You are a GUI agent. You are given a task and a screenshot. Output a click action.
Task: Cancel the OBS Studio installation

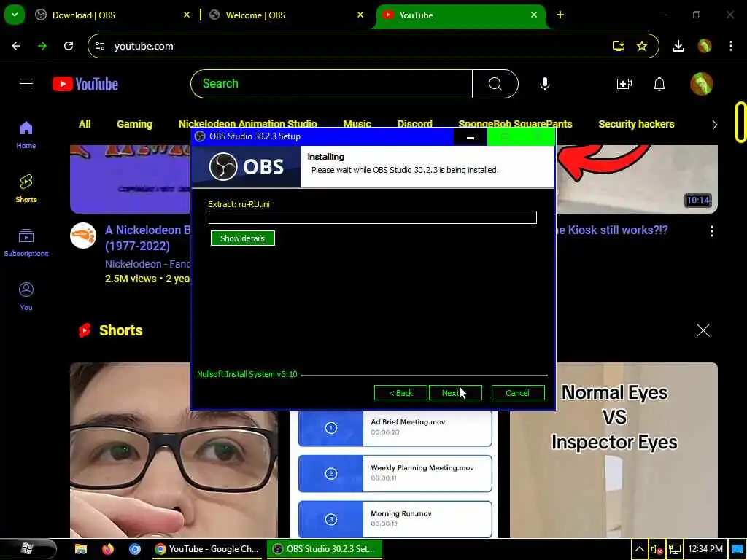(518, 393)
